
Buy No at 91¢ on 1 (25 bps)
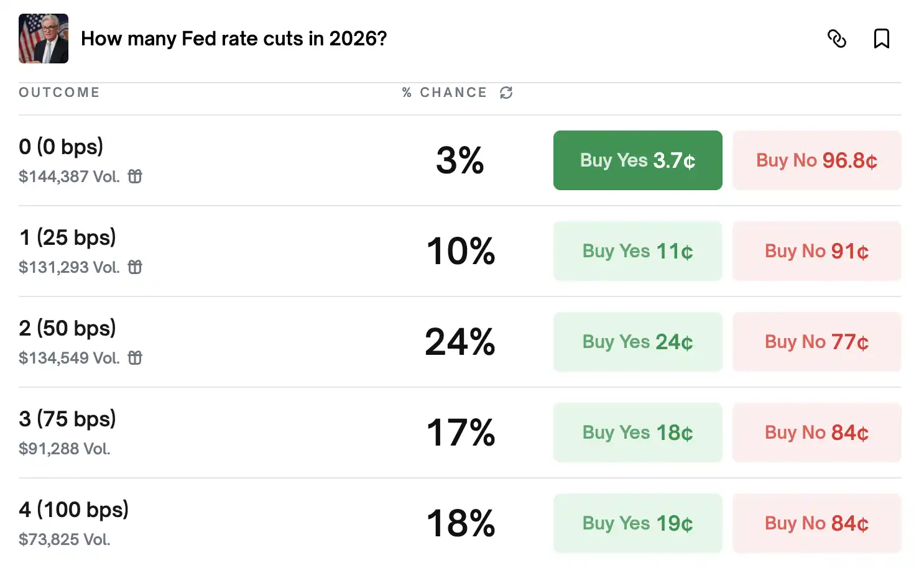[x=816, y=251]
